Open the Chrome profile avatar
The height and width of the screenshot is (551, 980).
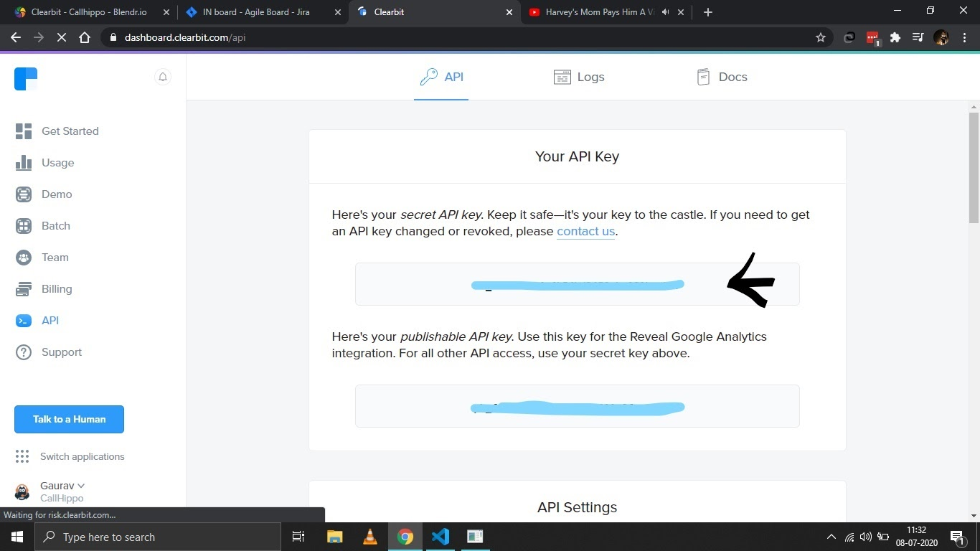pyautogui.click(x=941, y=37)
